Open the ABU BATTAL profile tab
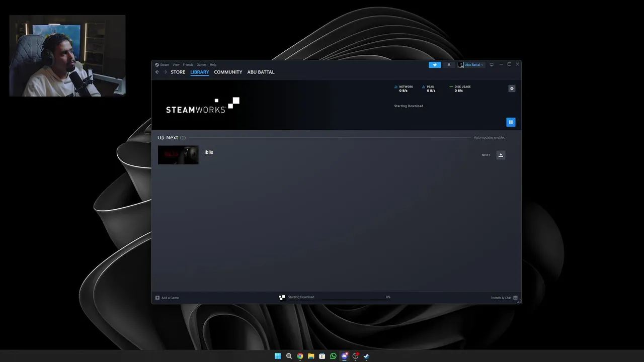 (x=261, y=72)
